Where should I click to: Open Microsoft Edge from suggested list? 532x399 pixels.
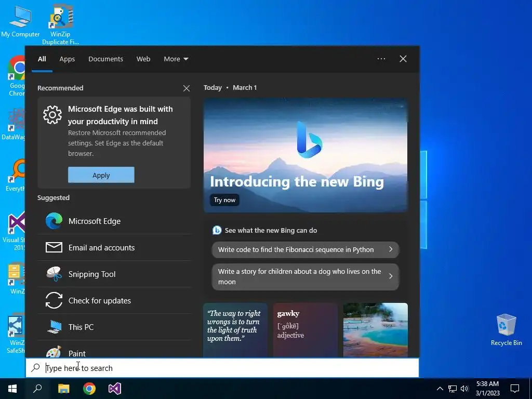click(114, 221)
